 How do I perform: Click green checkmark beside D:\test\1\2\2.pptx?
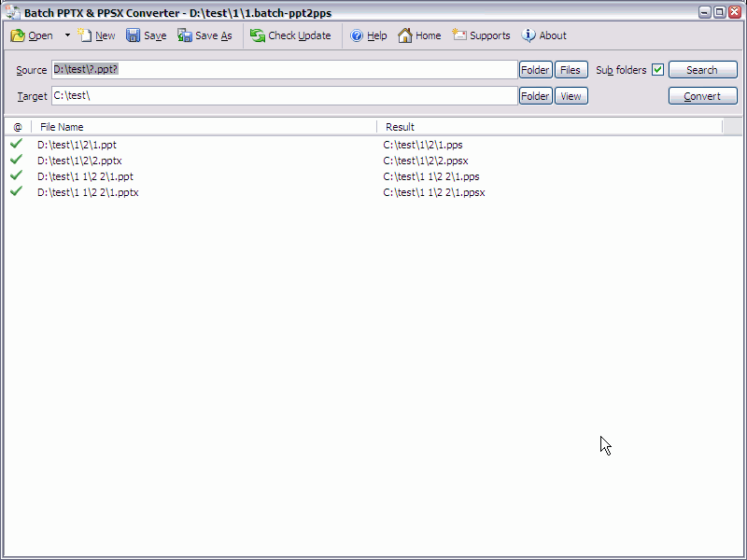[16, 159]
